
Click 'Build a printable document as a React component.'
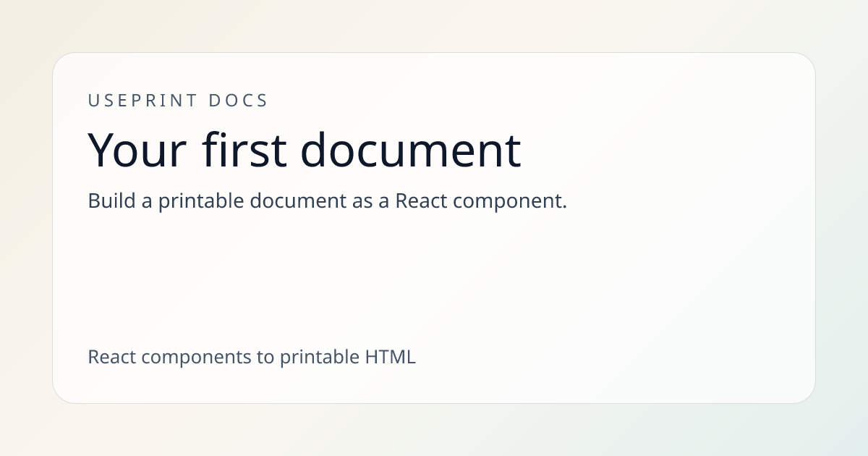coord(327,201)
